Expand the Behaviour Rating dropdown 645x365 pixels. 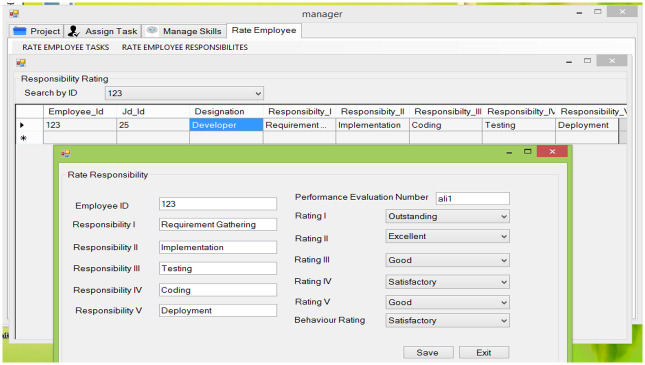(x=504, y=321)
